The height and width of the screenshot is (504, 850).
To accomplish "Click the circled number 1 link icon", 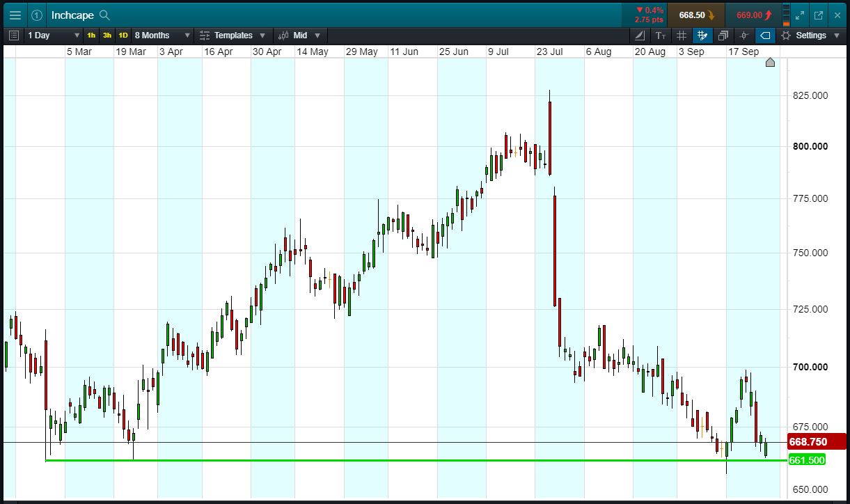I will pyautogui.click(x=37, y=15).
